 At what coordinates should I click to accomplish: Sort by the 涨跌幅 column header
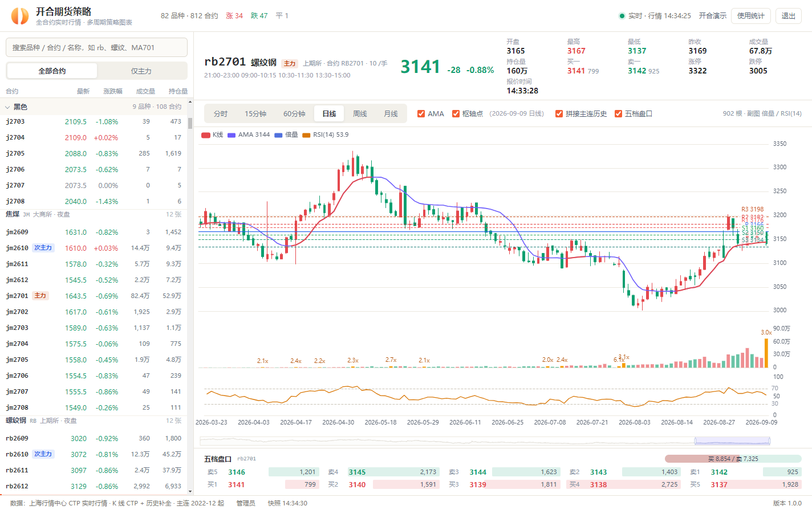point(113,91)
